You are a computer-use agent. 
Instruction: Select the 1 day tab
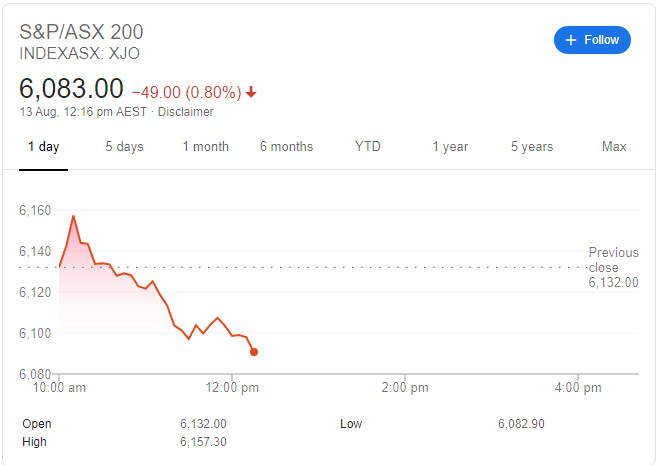(43, 147)
